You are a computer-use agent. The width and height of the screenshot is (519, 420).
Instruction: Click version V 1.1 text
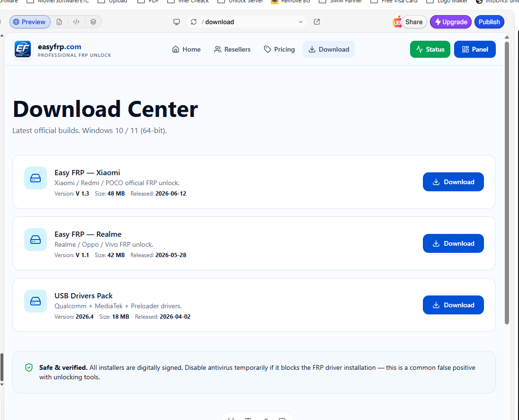[x=82, y=255]
